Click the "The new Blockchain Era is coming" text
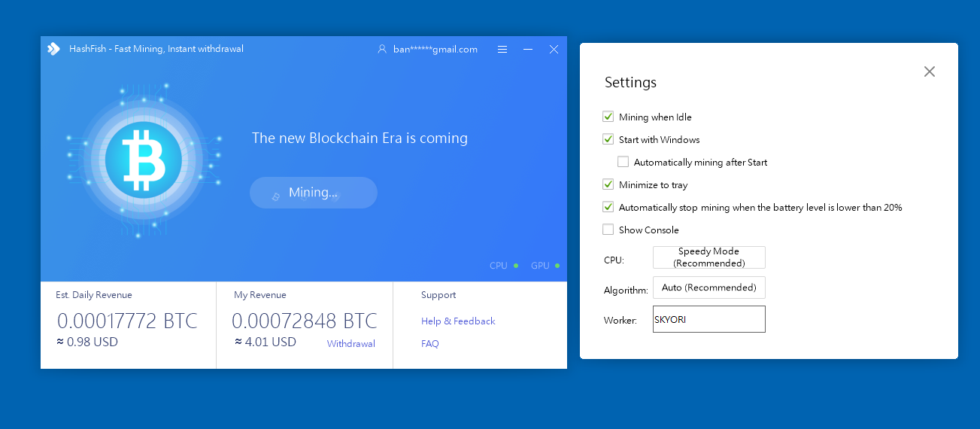 pyautogui.click(x=360, y=138)
